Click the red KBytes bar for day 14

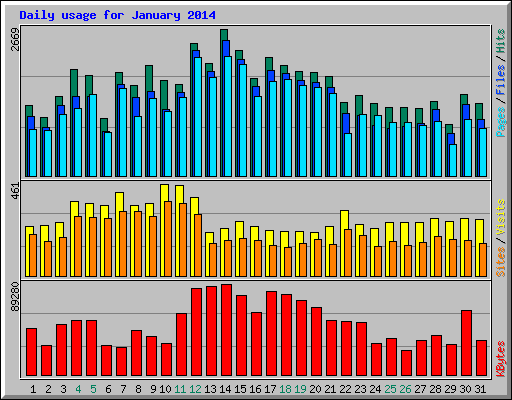click(x=226, y=330)
